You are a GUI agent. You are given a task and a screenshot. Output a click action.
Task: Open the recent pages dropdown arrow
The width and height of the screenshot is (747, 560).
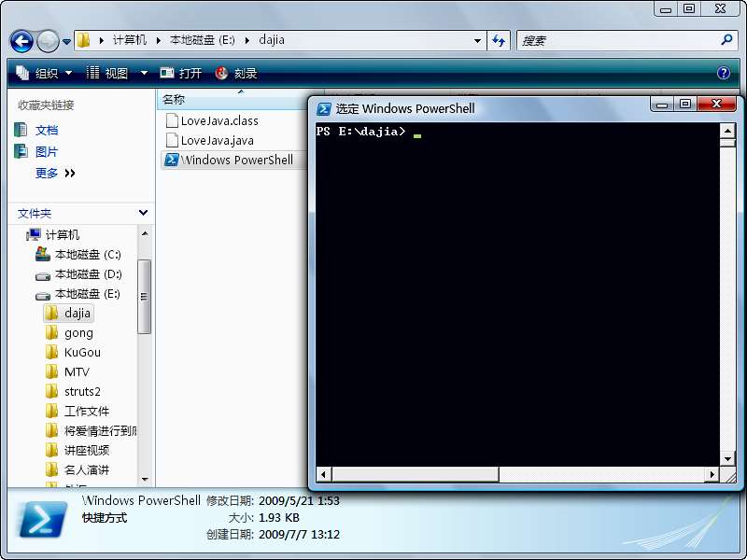66,42
